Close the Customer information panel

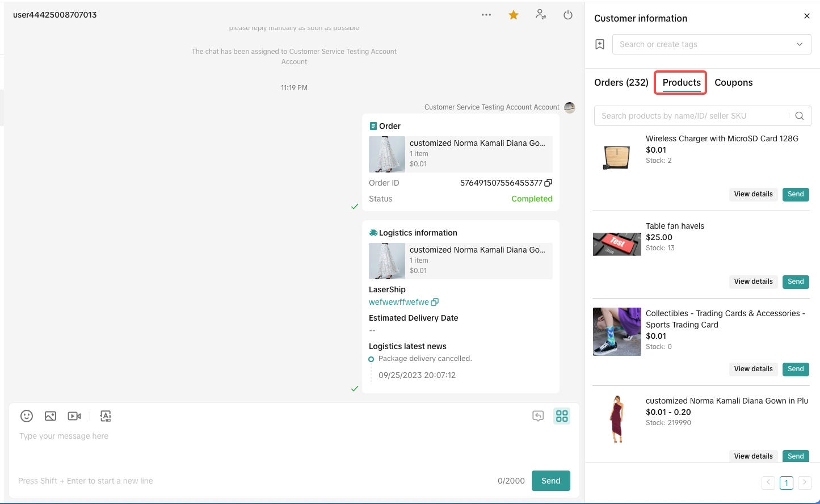(807, 16)
